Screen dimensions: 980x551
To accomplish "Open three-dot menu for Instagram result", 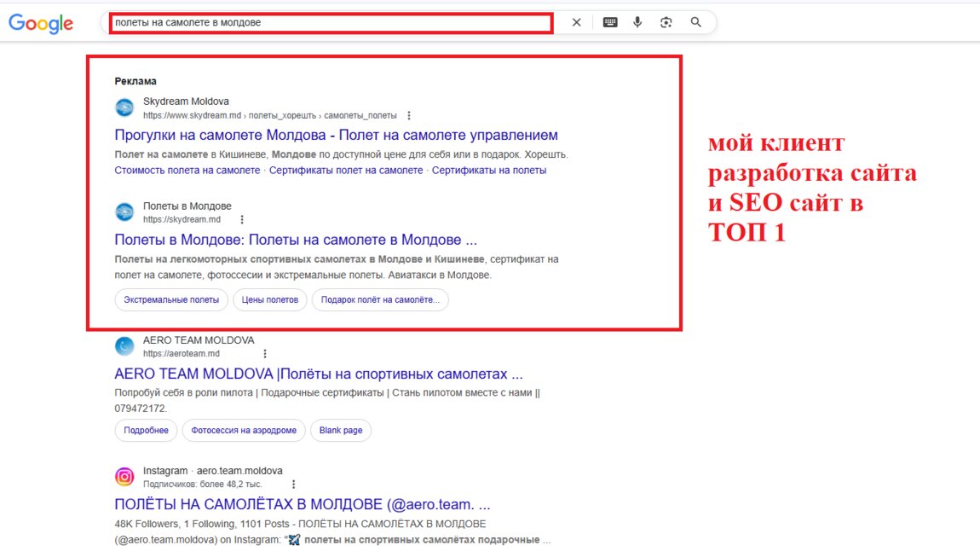I will tap(294, 484).
